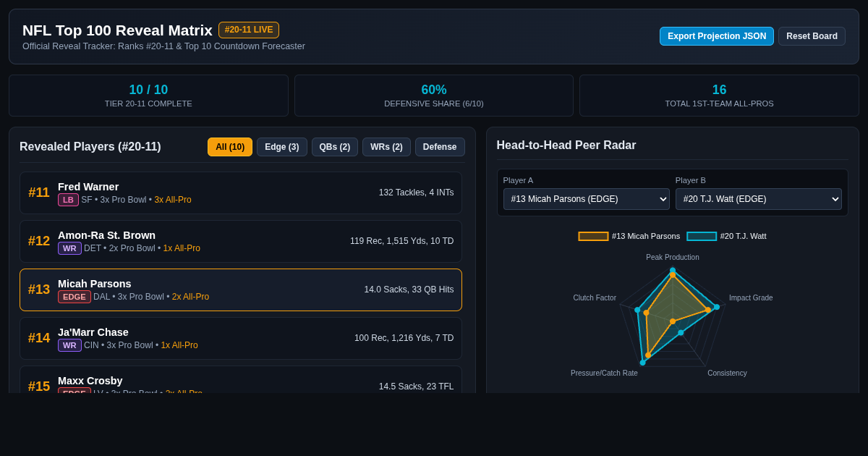Image resolution: width=868 pixels, height=456 pixels.
Task: Click the '10 / 10' tier complete stat
Action: tap(148, 90)
